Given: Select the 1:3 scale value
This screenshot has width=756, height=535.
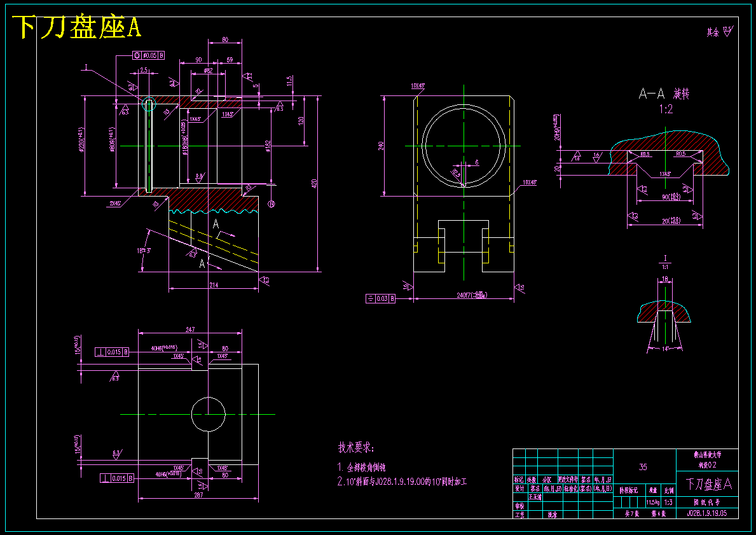Looking at the screenshot, I should pyautogui.click(x=668, y=502).
